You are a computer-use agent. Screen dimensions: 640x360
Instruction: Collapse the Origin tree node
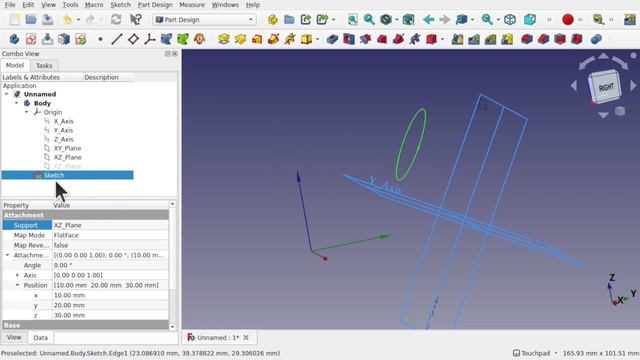pyautogui.click(x=27, y=112)
